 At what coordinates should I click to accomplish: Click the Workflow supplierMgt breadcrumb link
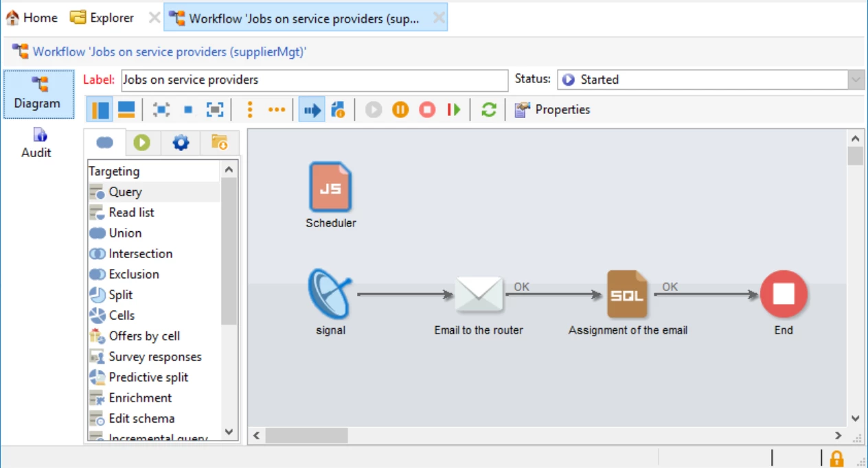pyautogui.click(x=170, y=51)
